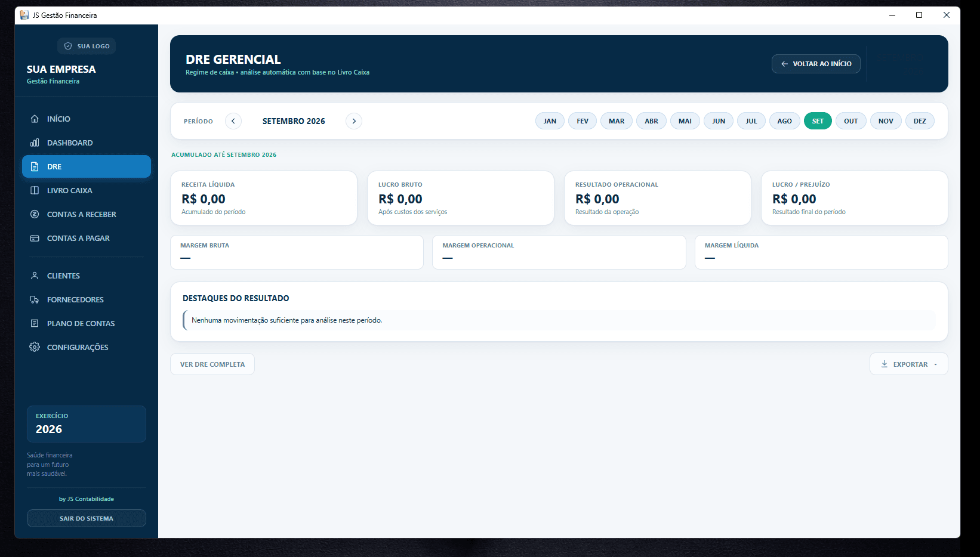Select the DEZ month pill
The height and width of the screenshot is (557, 980).
[920, 121]
